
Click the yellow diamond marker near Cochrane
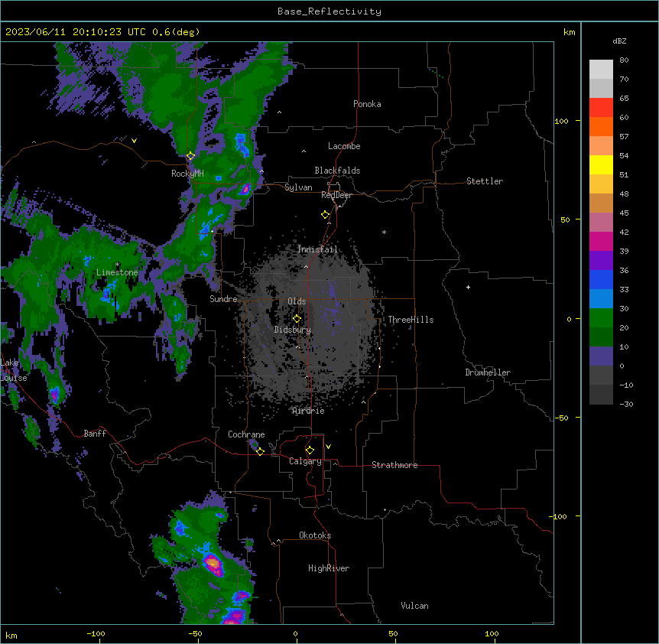260,451
